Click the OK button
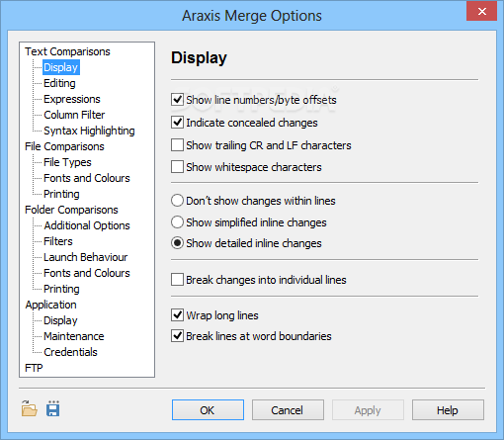Viewport: 504px width, 440px height. coord(208,410)
